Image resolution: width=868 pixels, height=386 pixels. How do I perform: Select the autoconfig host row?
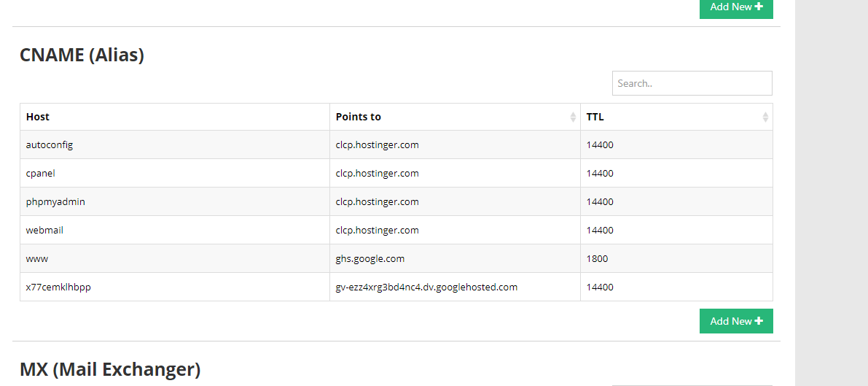50,144
